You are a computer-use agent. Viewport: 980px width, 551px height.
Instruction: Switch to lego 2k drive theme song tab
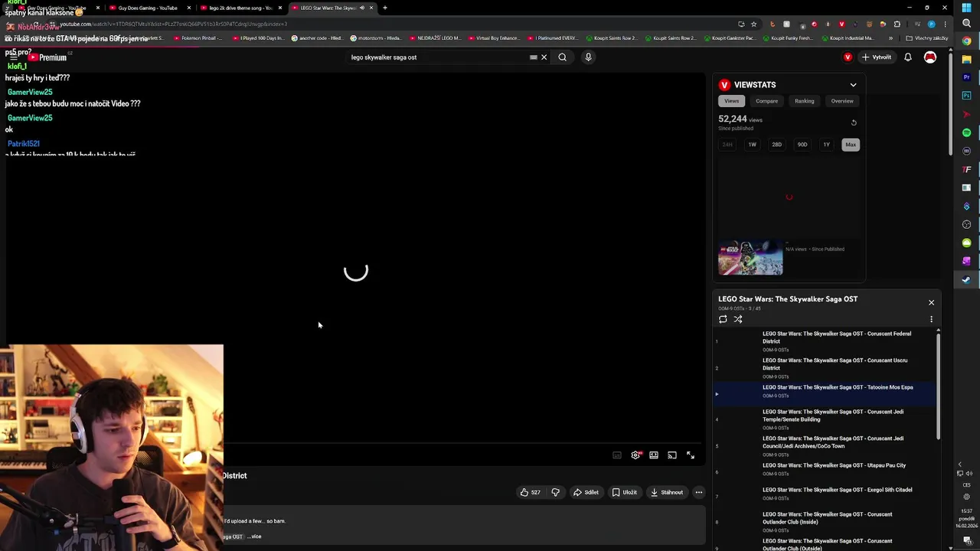(240, 8)
